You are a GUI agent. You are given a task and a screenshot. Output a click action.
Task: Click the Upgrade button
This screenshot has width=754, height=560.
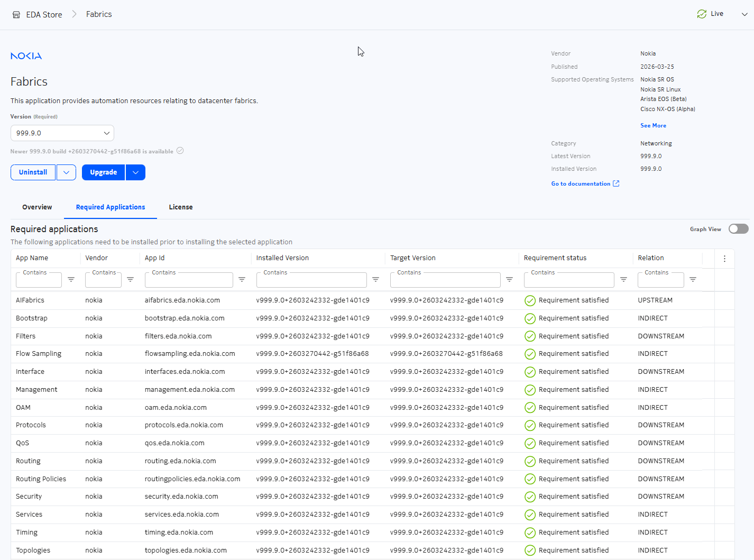[104, 172]
